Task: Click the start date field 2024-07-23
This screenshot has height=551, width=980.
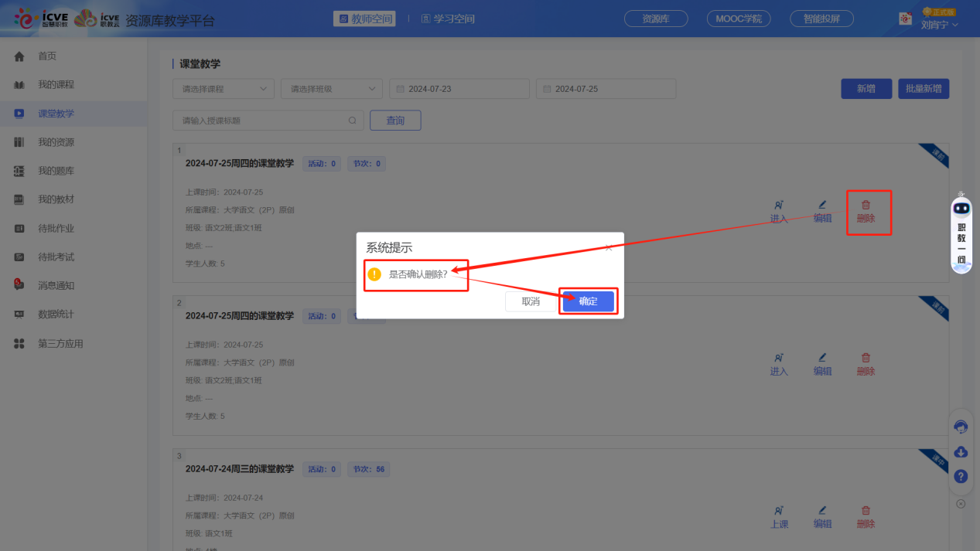Action: [x=459, y=89]
